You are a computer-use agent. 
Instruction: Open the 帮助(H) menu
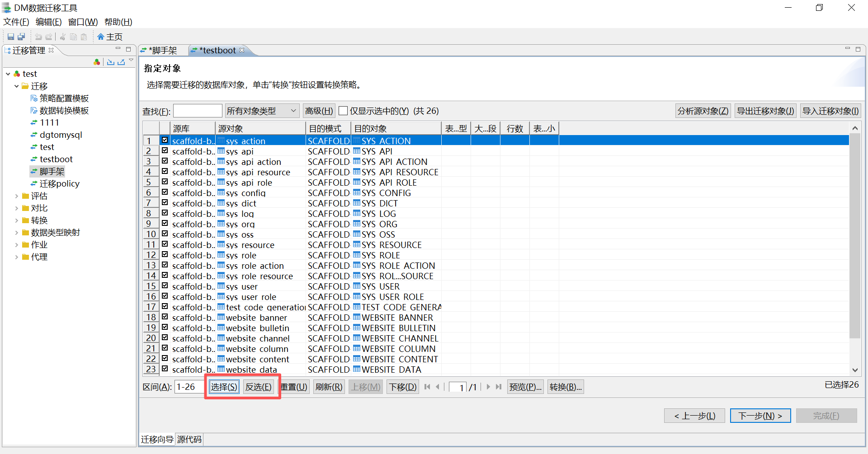(x=118, y=22)
